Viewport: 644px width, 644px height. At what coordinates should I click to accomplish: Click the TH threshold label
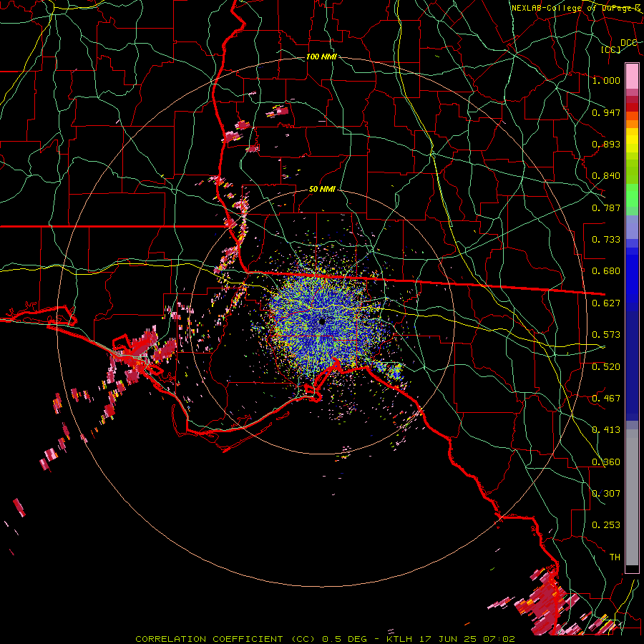pyautogui.click(x=615, y=557)
